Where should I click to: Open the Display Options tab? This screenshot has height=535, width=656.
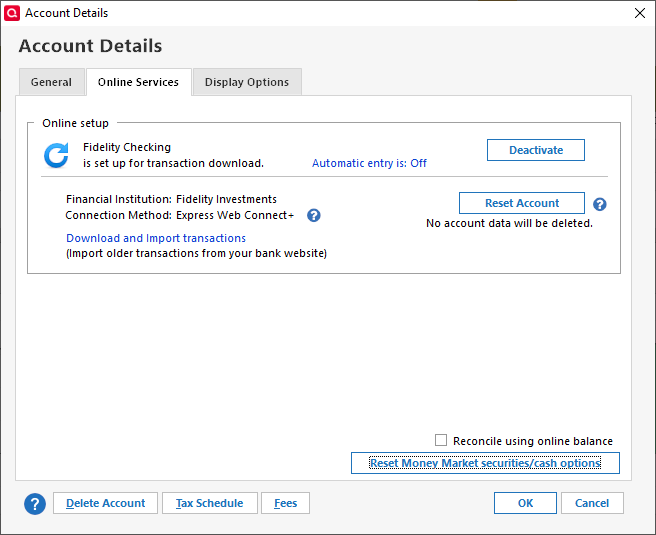coord(247,82)
